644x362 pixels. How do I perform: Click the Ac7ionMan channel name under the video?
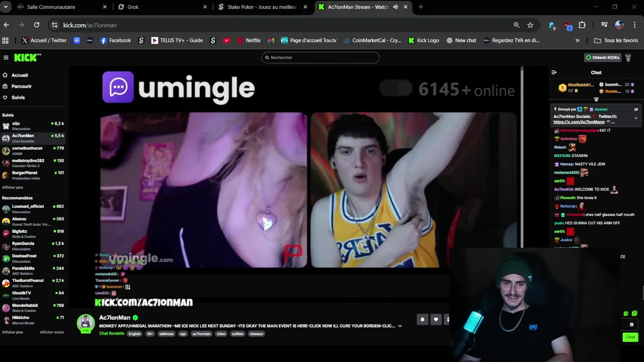click(x=115, y=318)
